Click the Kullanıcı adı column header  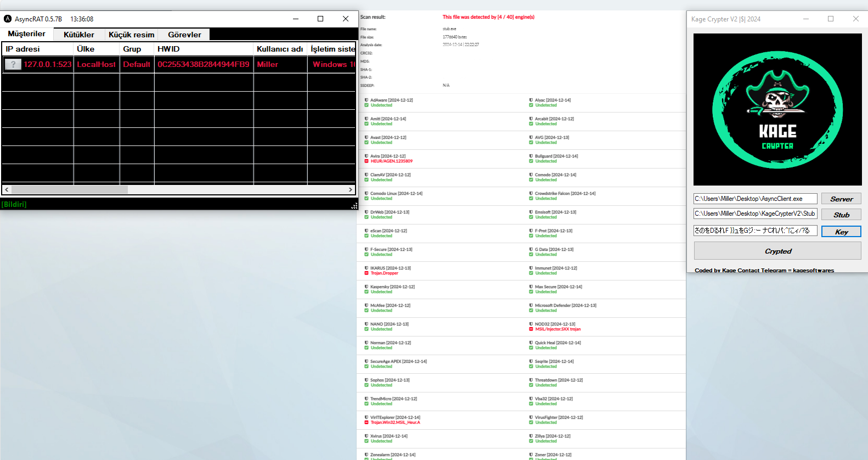coord(280,49)
